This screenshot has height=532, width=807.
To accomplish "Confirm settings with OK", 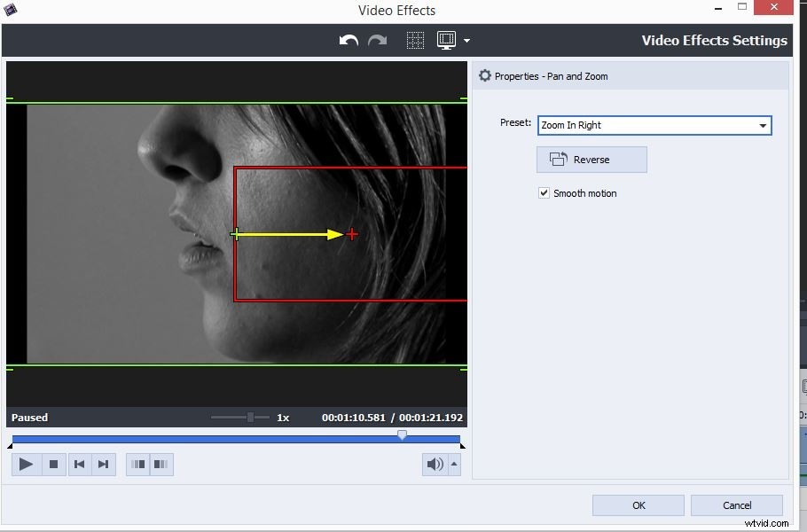I will point(638,505).
